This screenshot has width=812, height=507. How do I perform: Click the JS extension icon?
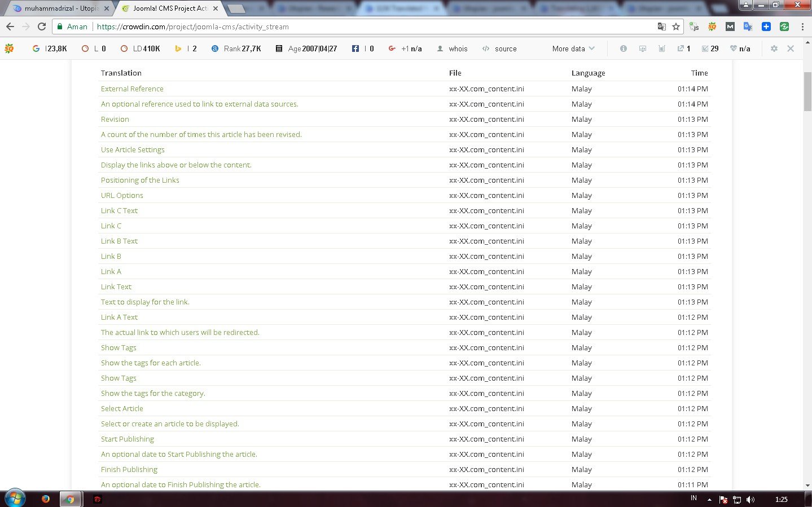(x=694, y=27)
